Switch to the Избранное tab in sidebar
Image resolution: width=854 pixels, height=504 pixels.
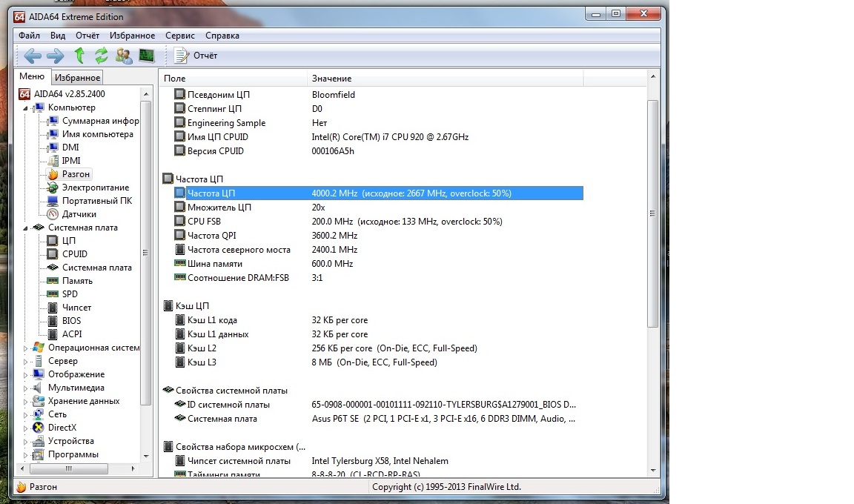77,77
